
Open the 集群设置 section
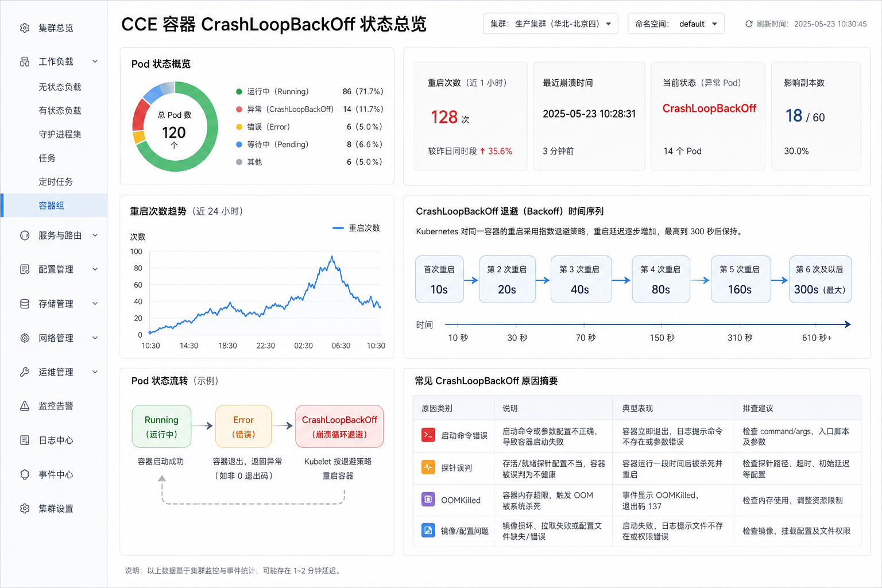click(56, 508)
